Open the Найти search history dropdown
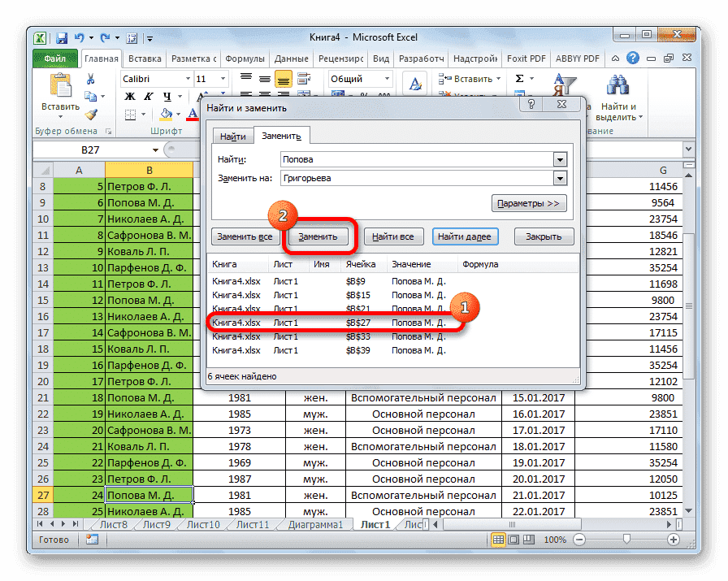The image size is (728, 581). [561, 159]
